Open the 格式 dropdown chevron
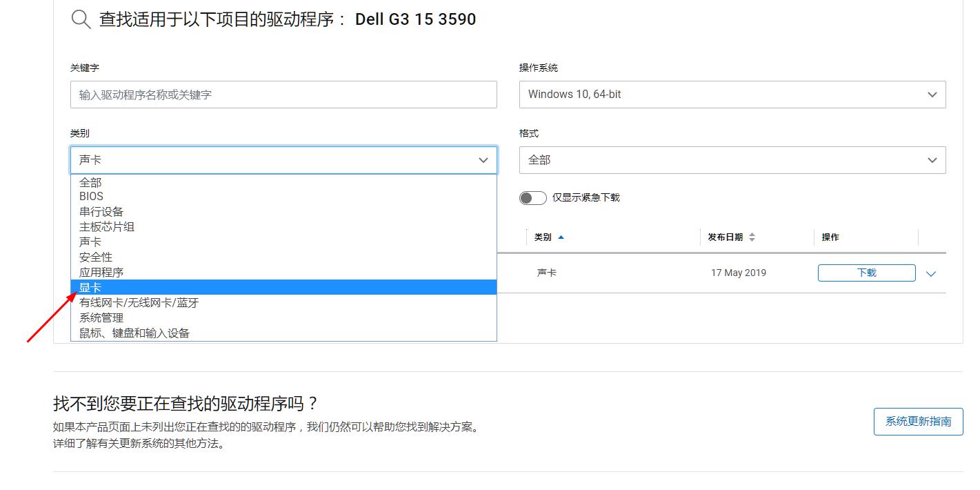 (x=932, y=159)
